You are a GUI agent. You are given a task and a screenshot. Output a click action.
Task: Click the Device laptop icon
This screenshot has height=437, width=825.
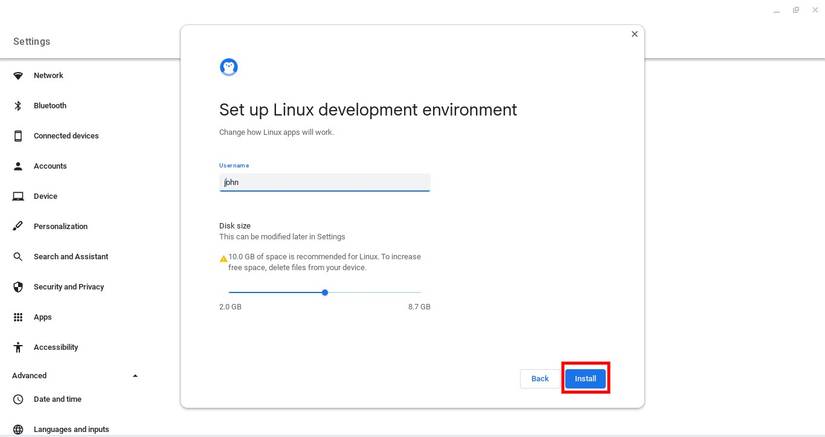click(x=18, y=196)
